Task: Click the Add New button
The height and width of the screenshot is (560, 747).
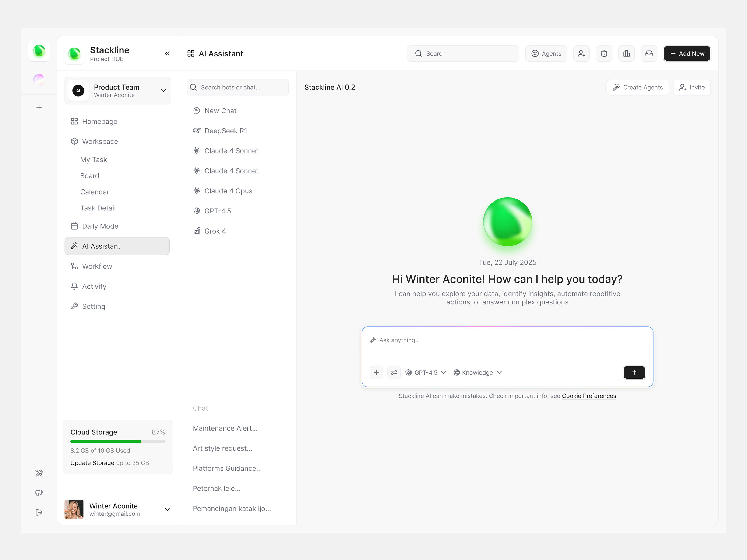Action: tap(687, 54)
